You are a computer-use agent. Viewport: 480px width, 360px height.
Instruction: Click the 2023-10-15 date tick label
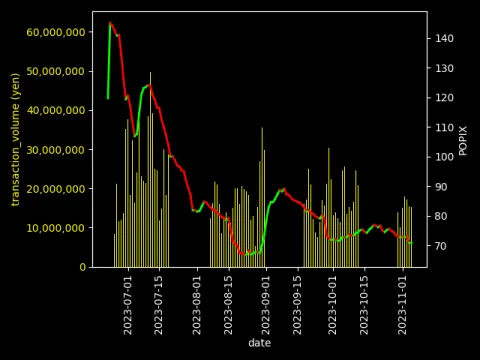[364, 305]
